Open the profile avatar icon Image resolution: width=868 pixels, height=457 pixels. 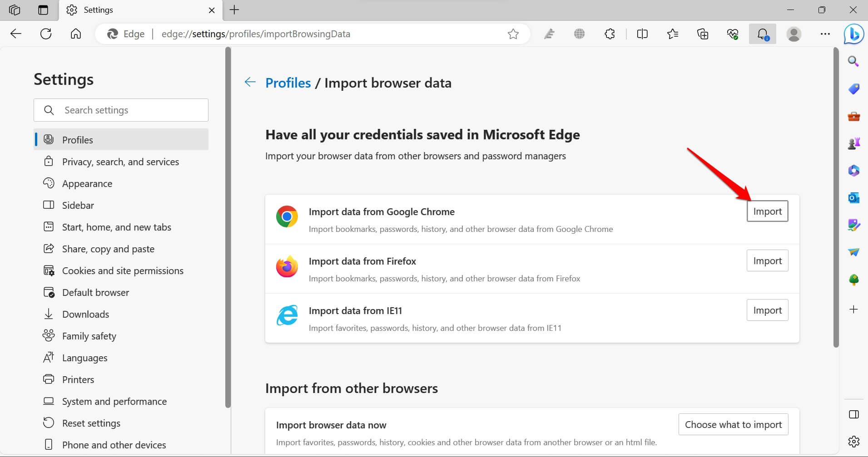[794, 34]
